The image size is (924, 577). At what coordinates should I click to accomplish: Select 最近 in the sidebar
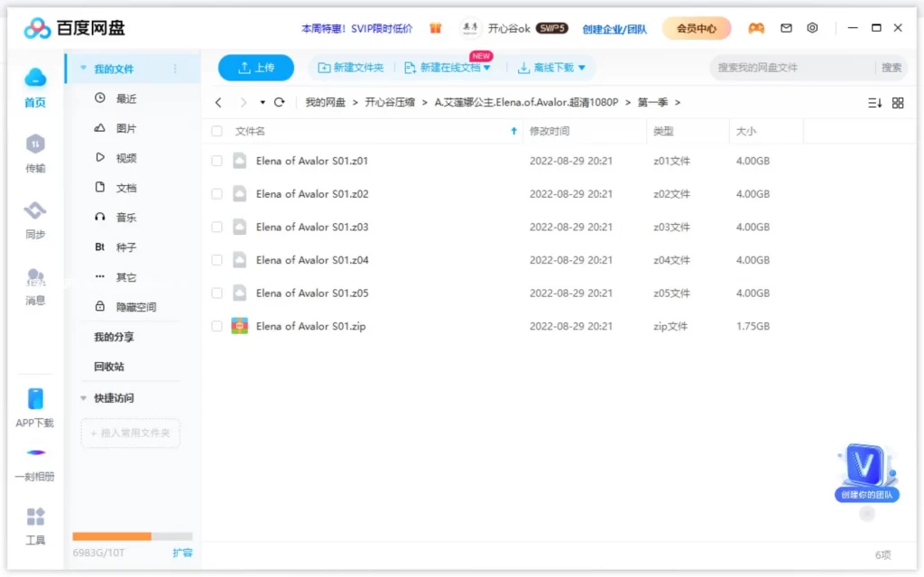pyautogui.click(x=126, y=98)
